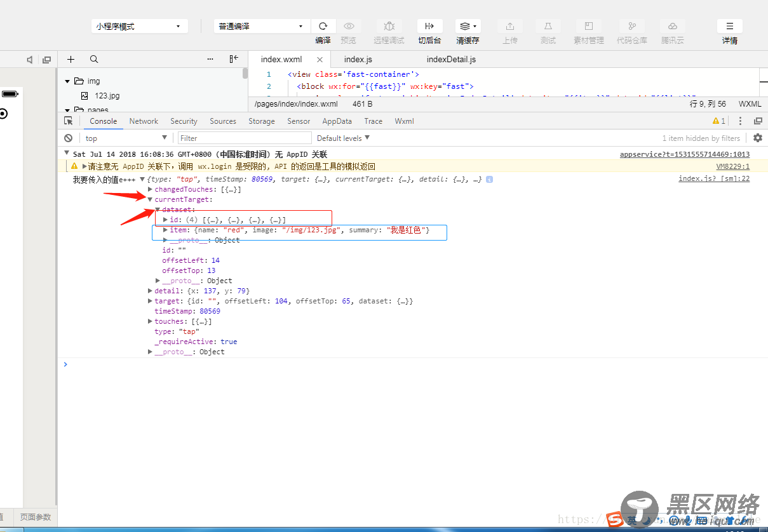Screen dimensions: 768x532
Task: Select the index.wxml editor tab
Action: tap(281, 60)
